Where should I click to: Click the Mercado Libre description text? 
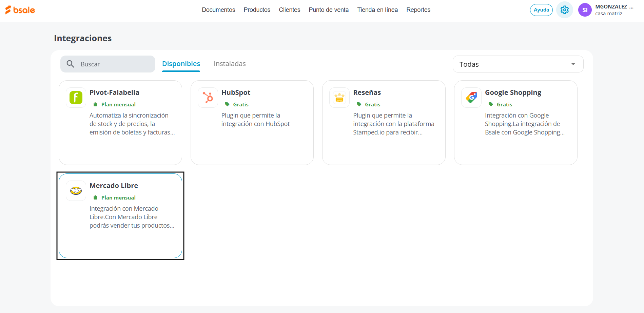click(x=132, y=217)
